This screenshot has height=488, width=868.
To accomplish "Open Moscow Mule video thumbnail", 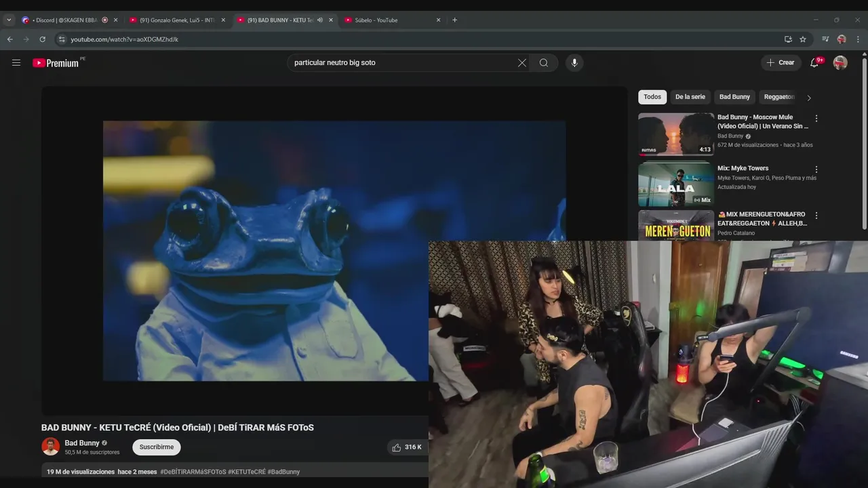I will 676,134.
